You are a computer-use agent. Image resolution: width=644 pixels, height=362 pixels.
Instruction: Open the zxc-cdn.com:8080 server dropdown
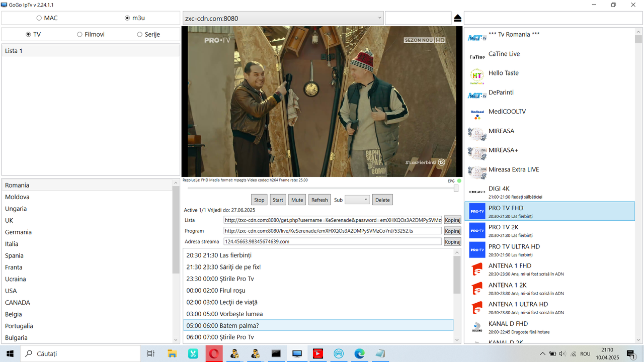click(x=283, y=18)
